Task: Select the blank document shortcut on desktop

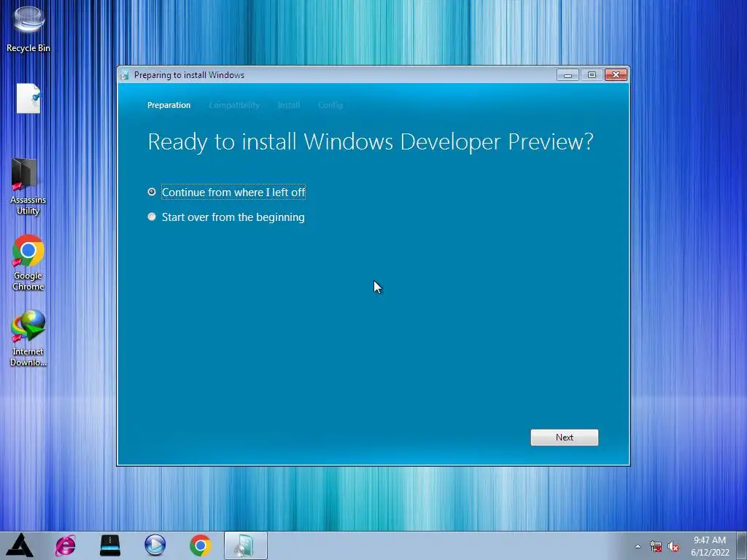Action: coord(28,98)
